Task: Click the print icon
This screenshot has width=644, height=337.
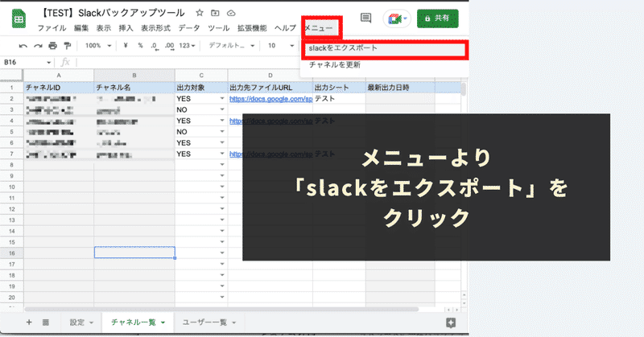Action: [52, 46]
